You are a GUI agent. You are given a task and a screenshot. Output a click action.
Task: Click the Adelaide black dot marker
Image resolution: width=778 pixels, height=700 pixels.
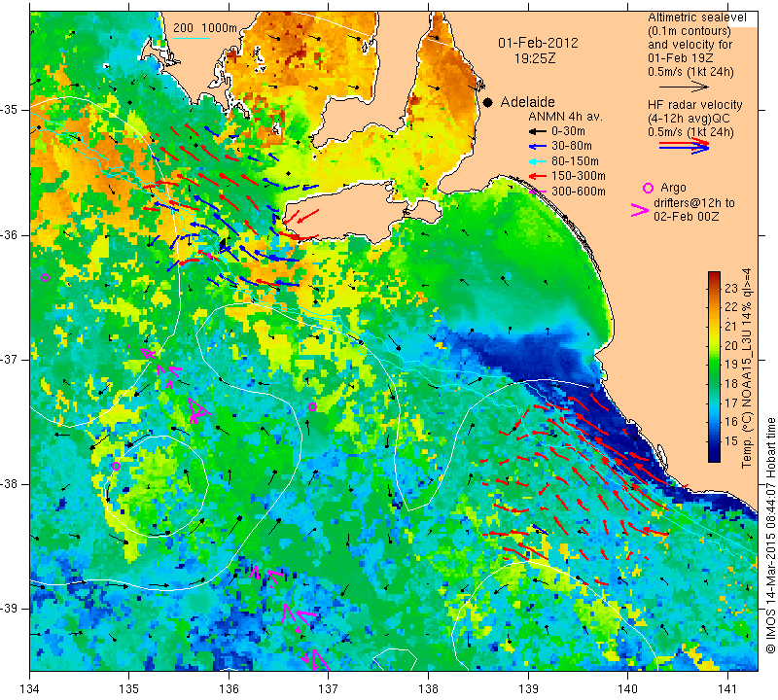[x=488, y=102]
